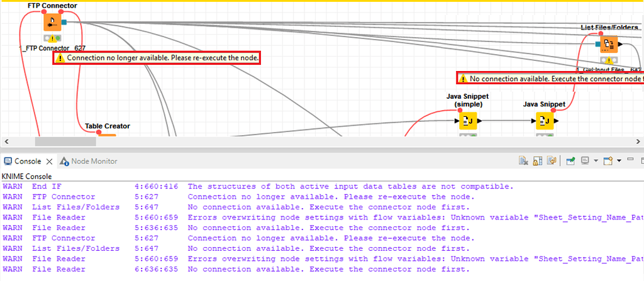The width and height of the screenshot is (644, 281).
Task: Click the 'KNIME Console' title text
Action: coord(27,176)
